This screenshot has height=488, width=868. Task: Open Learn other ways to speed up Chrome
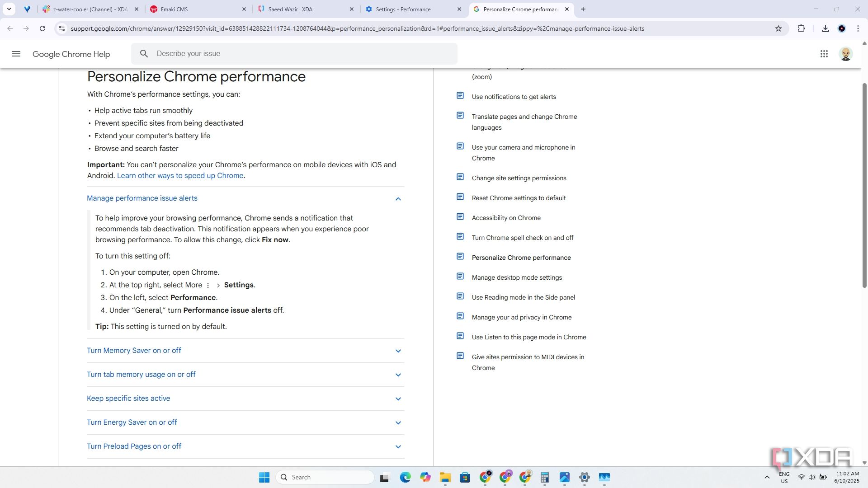(x=180, y=176)
